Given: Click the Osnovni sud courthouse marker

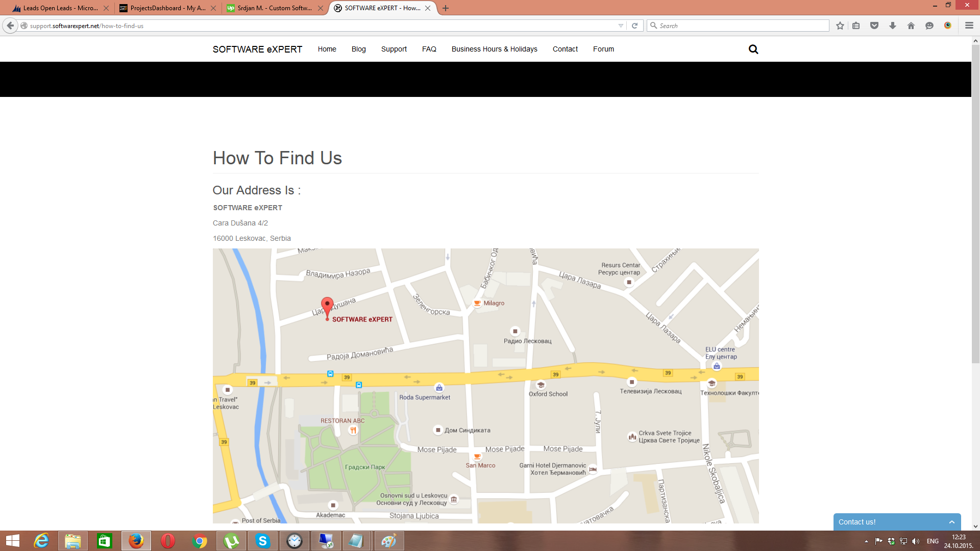Looking at the screenshot, I should (454, 499).
